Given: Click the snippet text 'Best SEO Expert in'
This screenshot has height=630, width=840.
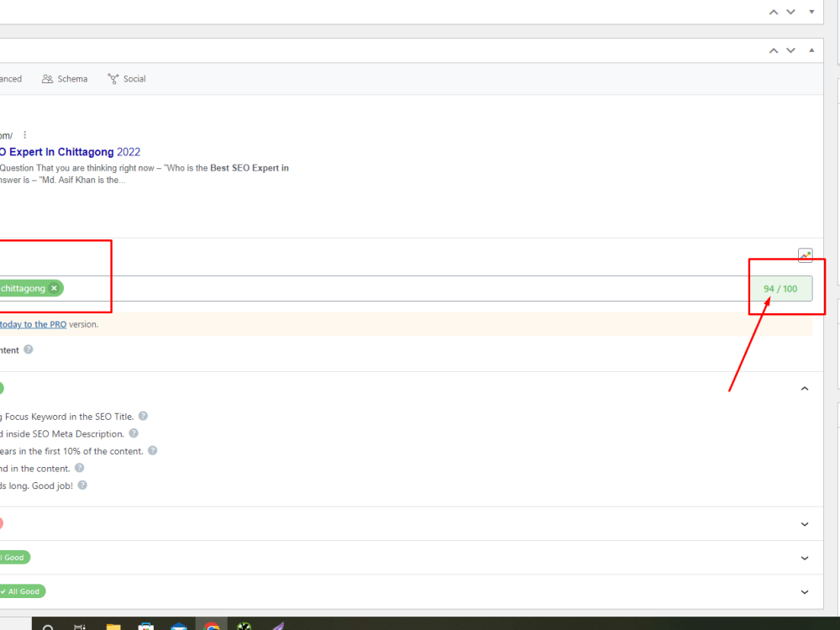Looking at the screenshot, I should [249, 168].
